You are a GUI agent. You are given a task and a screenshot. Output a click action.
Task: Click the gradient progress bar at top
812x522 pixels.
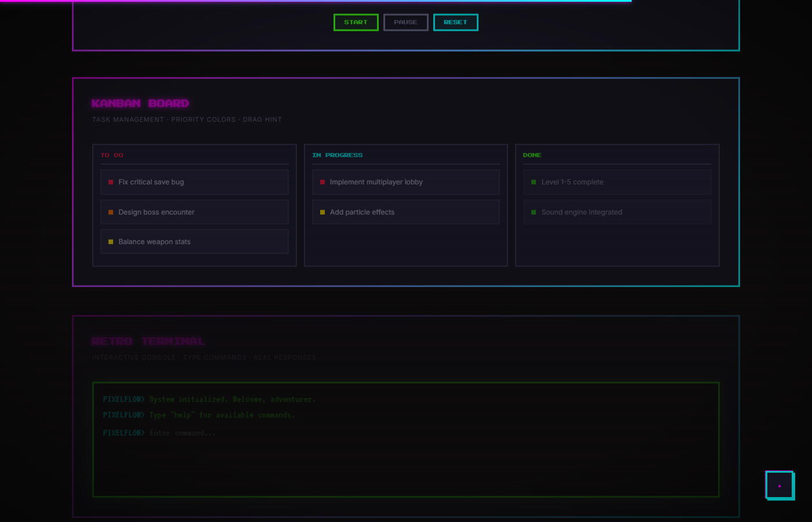pyautogui.click(x=316, y=1)
